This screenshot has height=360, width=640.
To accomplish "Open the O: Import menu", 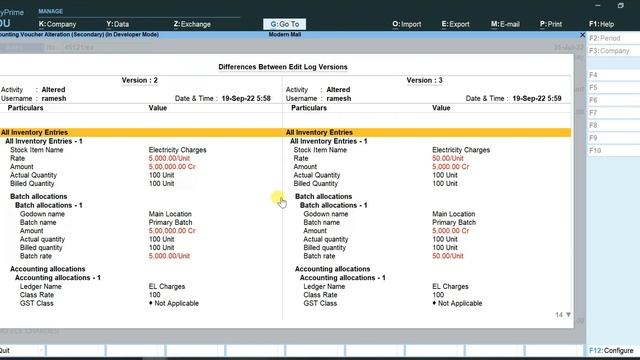I will (x=407, y=24).
